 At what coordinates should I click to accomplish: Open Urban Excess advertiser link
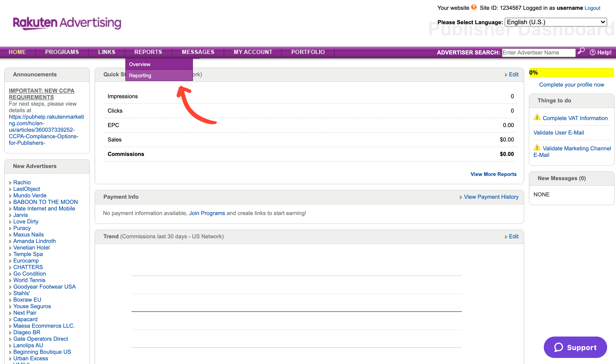(31, 358)
